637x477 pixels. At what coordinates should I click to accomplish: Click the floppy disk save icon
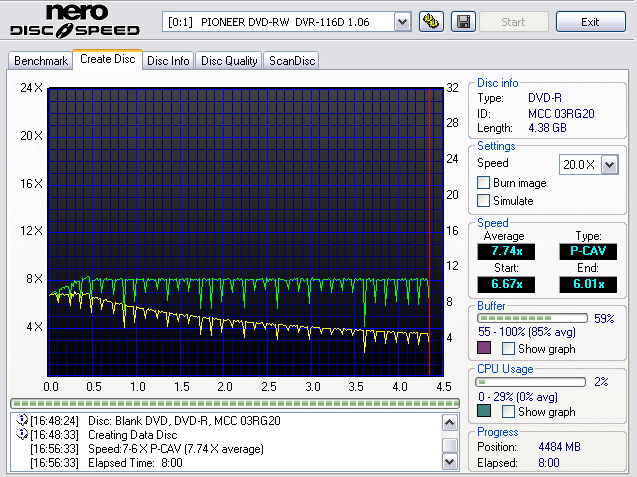pos(463,21)
